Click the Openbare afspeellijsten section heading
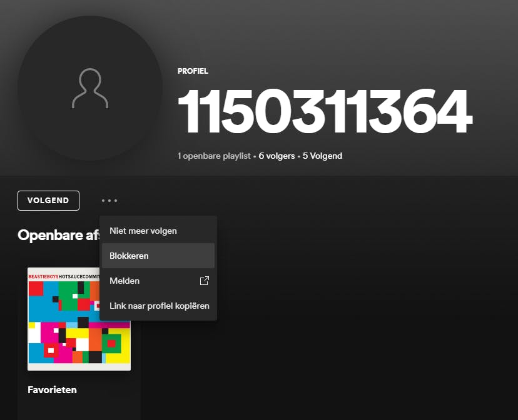Viewport: 518px width, 420px height. 58,235
